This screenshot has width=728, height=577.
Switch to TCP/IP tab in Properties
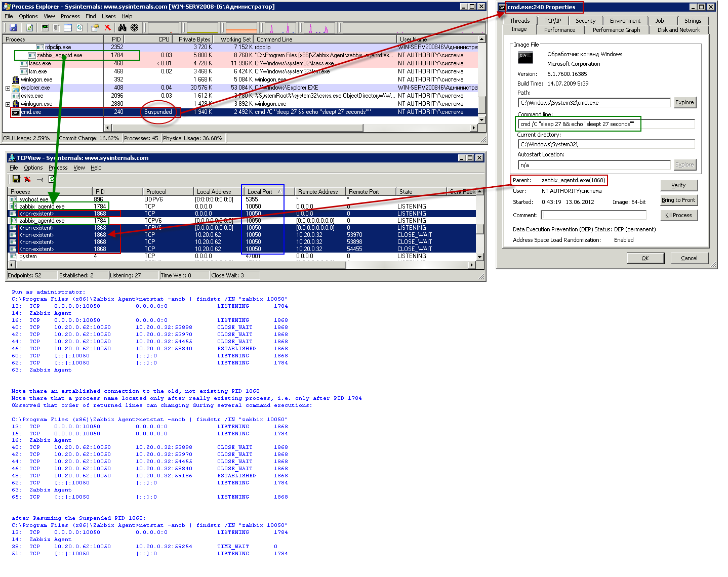pyautogui.click(x=552, y=21)
